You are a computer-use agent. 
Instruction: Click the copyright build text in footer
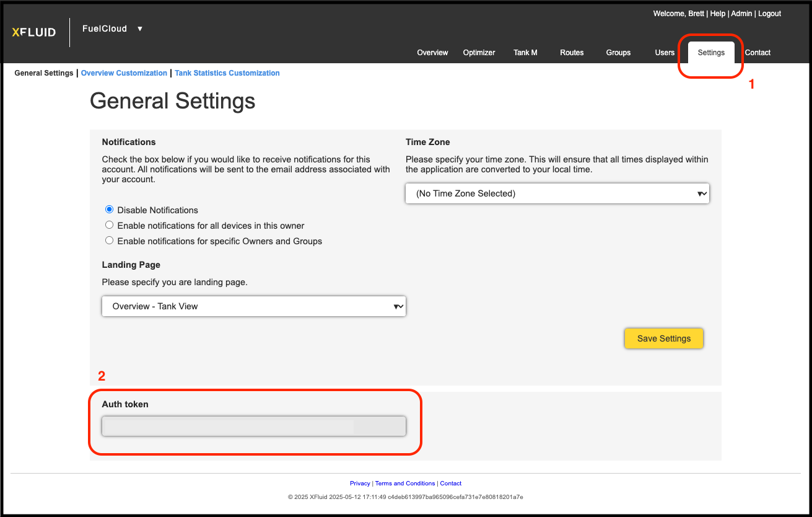406,497
